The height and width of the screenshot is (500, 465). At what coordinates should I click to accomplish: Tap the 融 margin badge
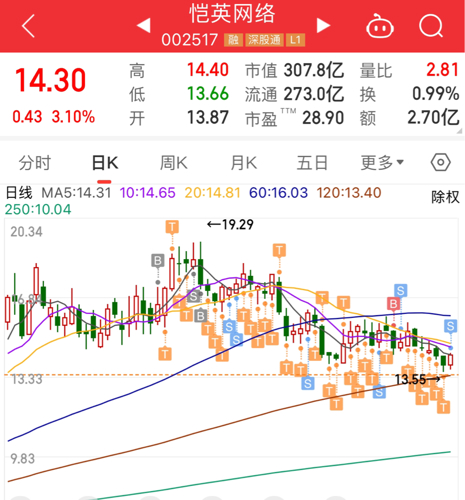pos(233,40)
